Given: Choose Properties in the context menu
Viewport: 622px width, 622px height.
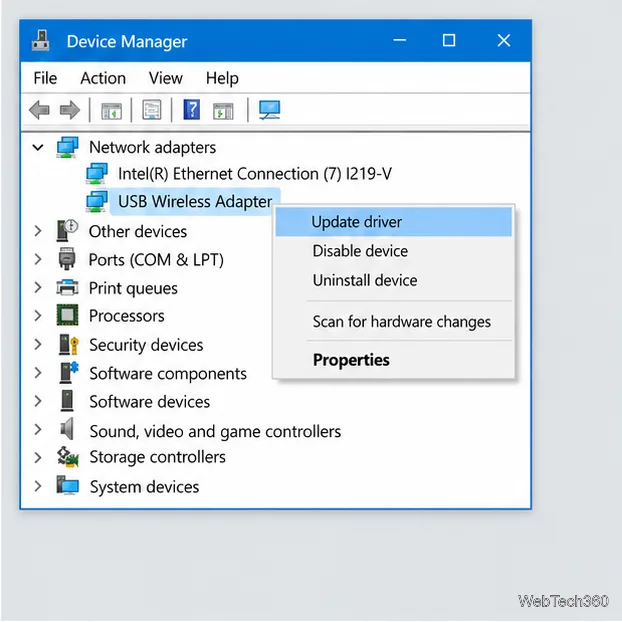Looking at the screenshot, I should [x=394, y=360].
